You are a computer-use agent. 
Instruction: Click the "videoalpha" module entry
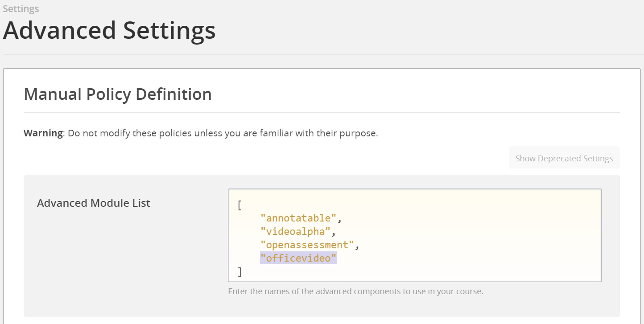296,231
